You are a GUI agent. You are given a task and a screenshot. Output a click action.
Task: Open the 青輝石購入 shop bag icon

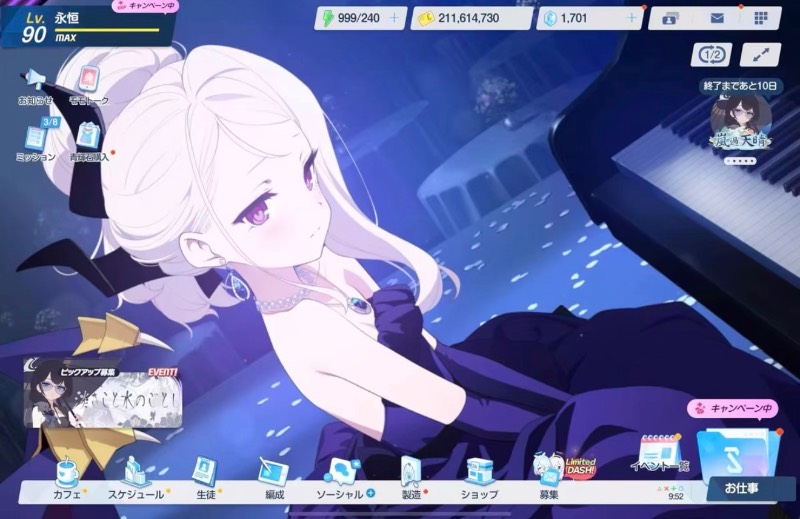pyautogui.click(x=90, y=142)
